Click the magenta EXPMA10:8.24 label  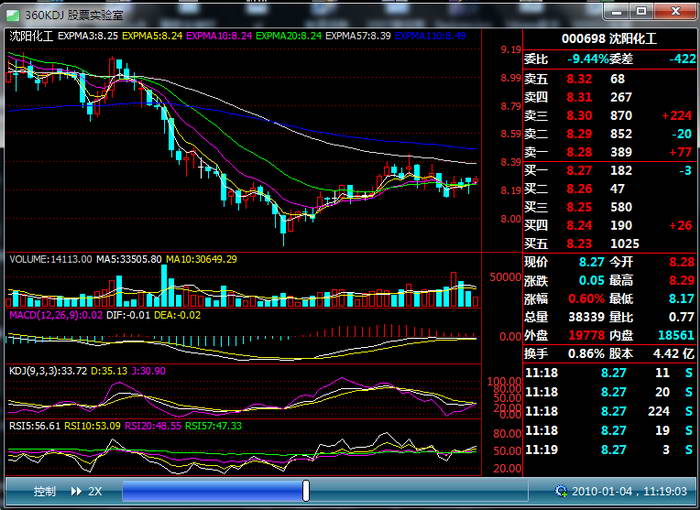219,36
